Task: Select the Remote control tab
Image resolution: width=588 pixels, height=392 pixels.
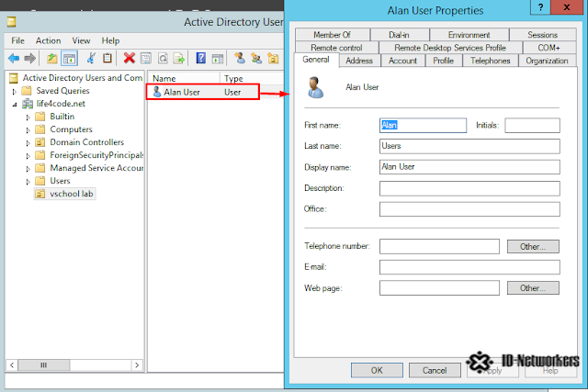Action: point(336,48)
